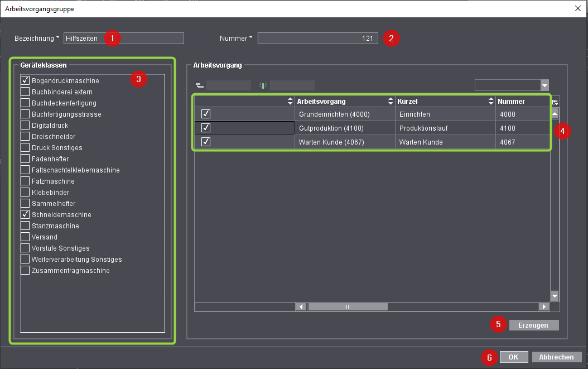
Task: Tick the Klebebinder checkbox
Action: coord(25,192)
